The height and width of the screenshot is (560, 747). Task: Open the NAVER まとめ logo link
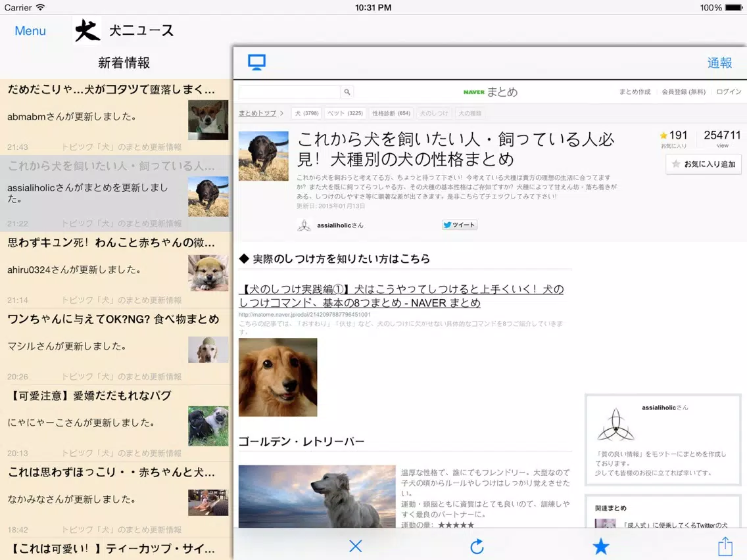[491, 92]
